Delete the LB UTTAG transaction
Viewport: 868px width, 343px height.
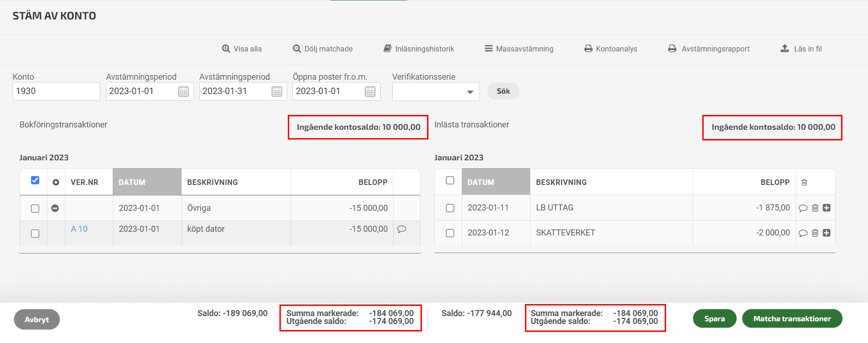(x=815, y=208)
